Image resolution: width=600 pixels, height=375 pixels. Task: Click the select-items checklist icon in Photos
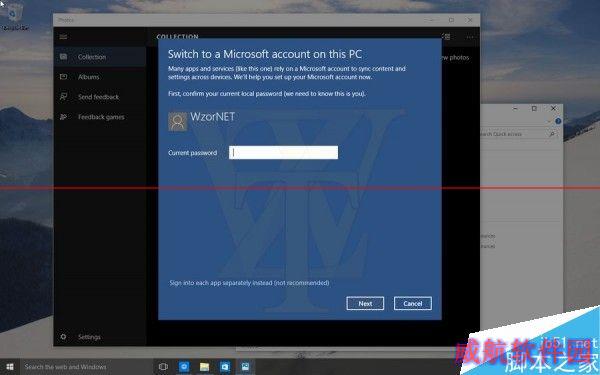point(446,37)
